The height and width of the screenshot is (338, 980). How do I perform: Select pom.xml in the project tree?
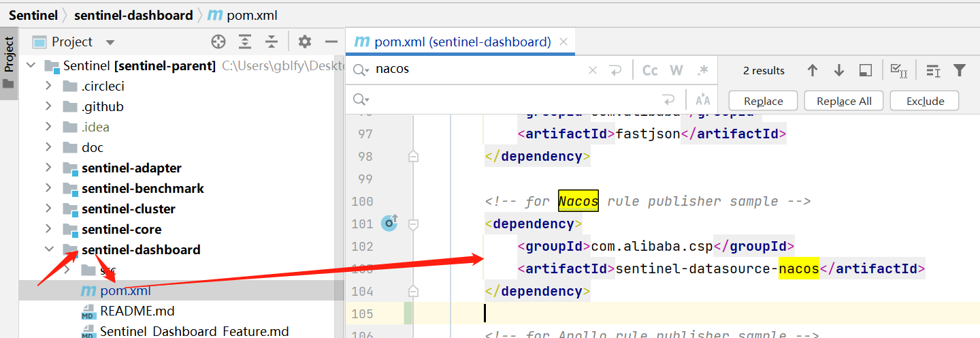pos(125,291)
